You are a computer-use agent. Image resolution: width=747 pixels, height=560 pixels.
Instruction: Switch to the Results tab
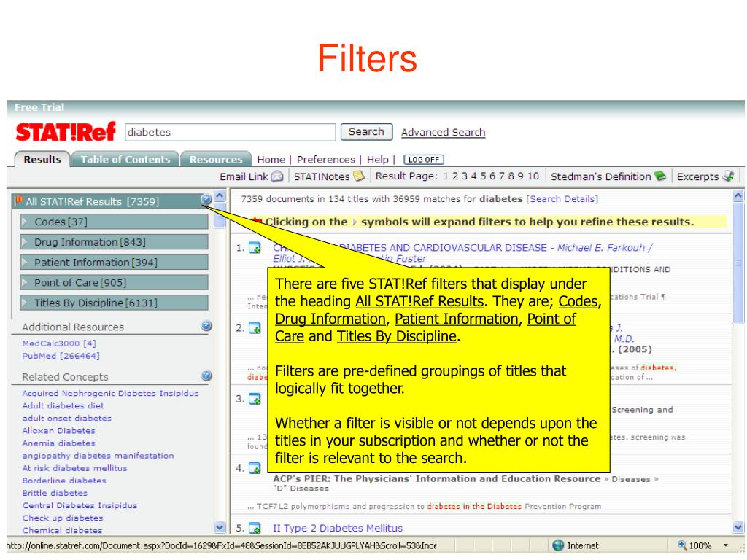(x=42, y=159)
